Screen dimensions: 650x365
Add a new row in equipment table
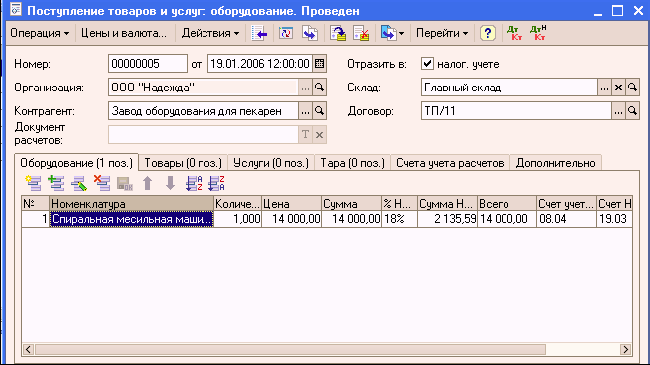pyautogui.click(x=33, y=183)
